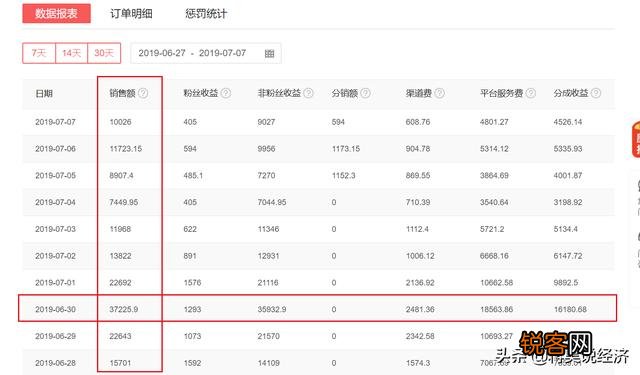Click distribution value 1152.3

[344, 175]
